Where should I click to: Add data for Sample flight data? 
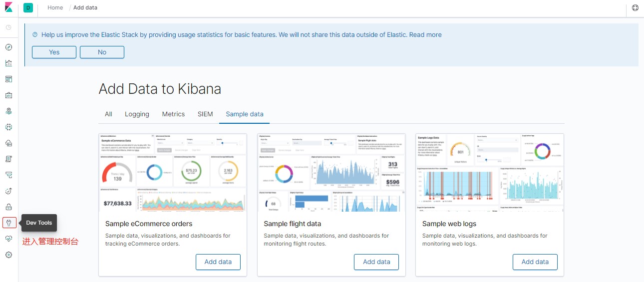click(376, 262)
